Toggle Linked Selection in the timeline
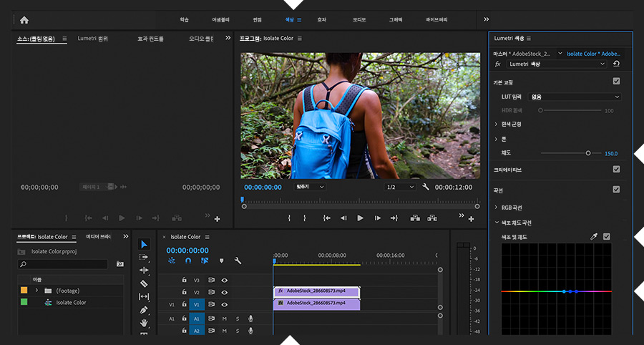This screenshot has width=644, height=345. click(205, 261)
